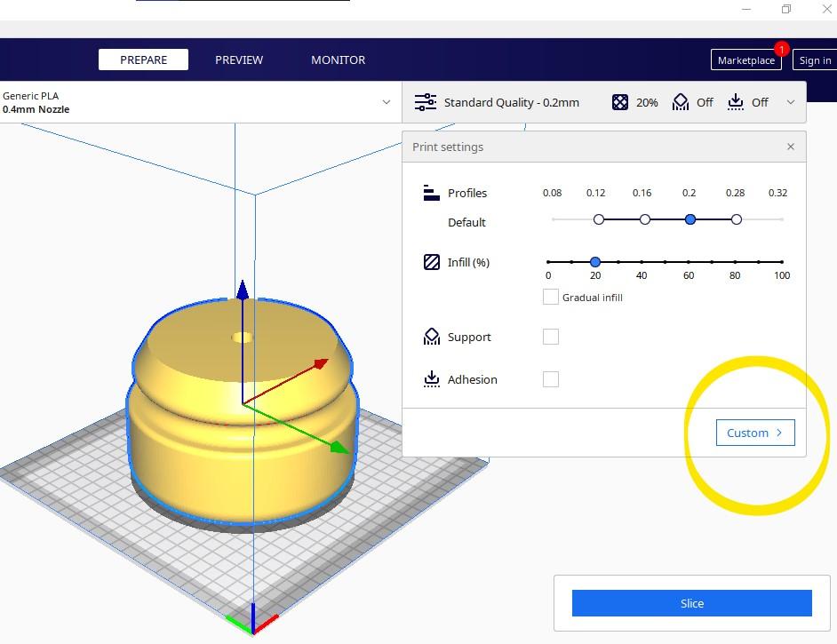Open the Marketplace
Viewport: 837px width, 644px height.
click(745, 60)
